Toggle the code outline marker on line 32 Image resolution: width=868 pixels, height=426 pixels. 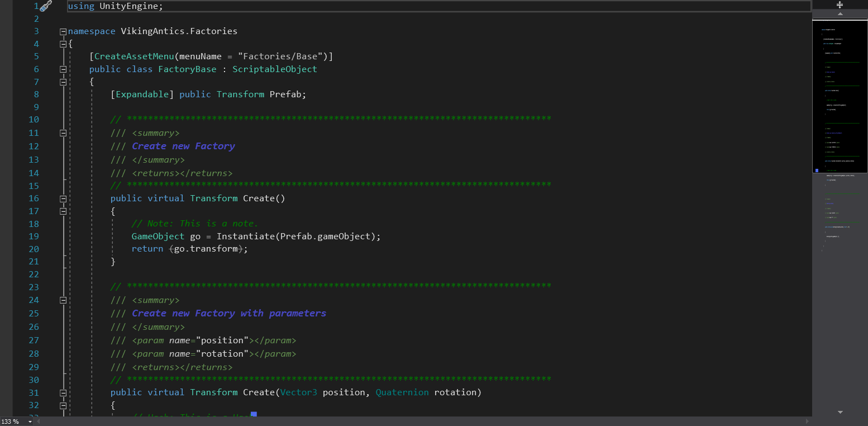(x=63, y=405)
